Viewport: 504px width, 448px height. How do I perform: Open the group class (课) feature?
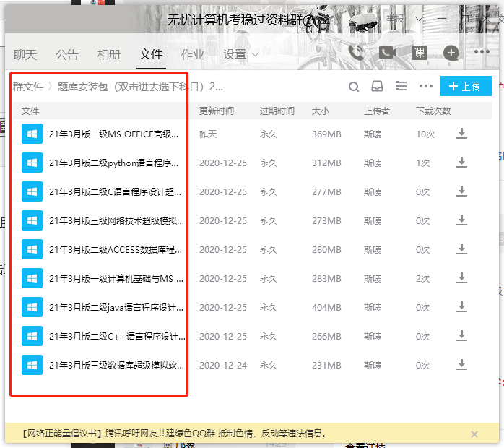pos(420,52)
